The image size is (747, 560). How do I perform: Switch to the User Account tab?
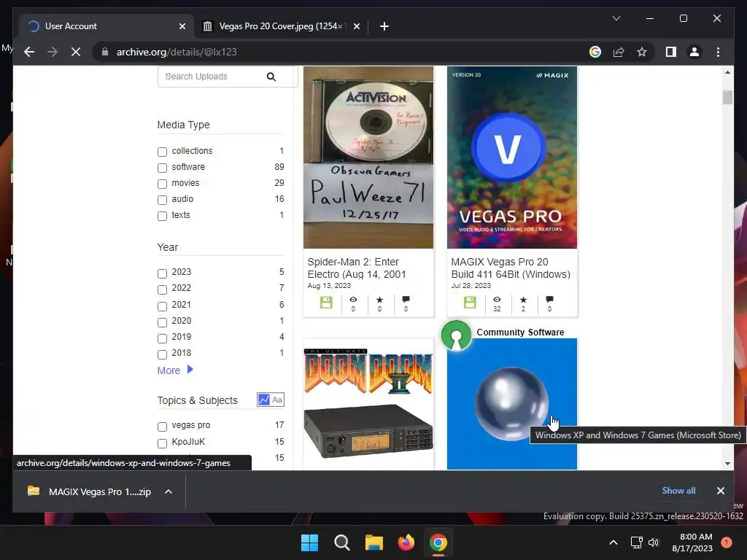point(107,26)
